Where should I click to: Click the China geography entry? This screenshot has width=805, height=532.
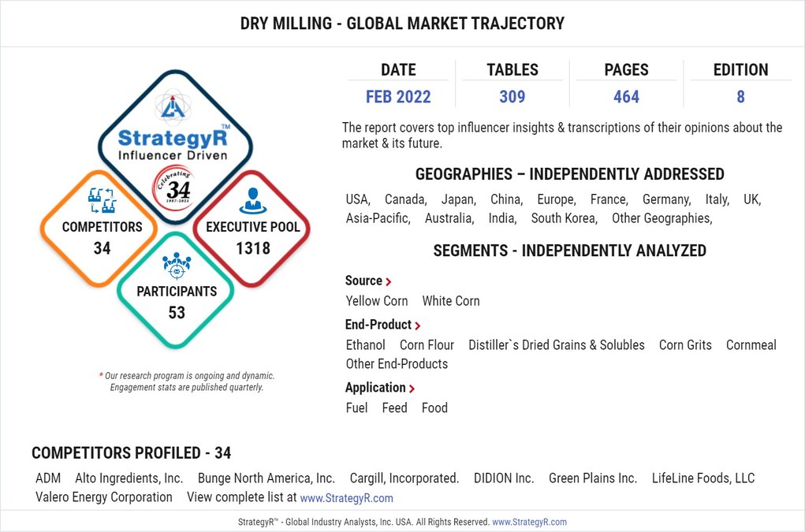click(x=507, y=199)
